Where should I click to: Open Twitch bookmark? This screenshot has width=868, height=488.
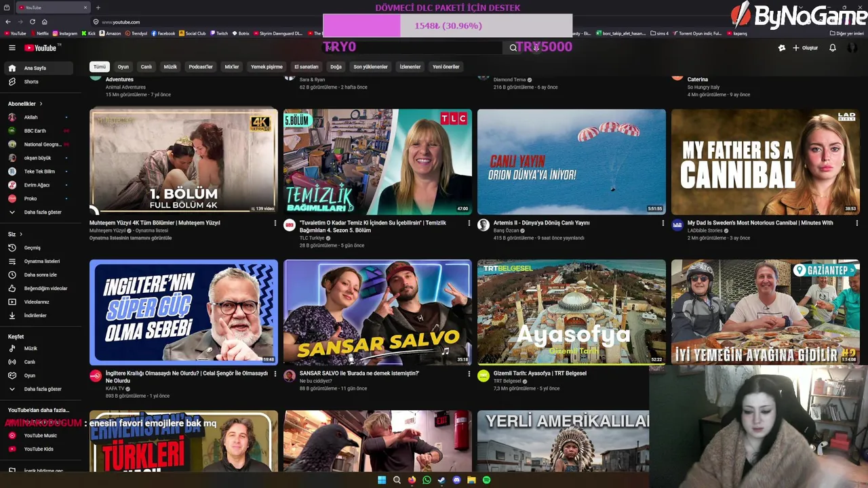click(x=218, y=33)
